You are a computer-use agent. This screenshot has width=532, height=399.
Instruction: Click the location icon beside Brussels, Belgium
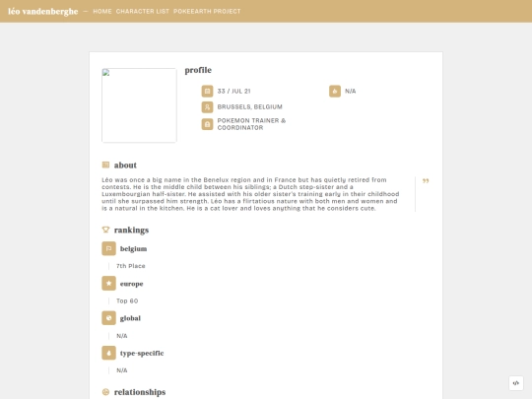tap(207, 106)
